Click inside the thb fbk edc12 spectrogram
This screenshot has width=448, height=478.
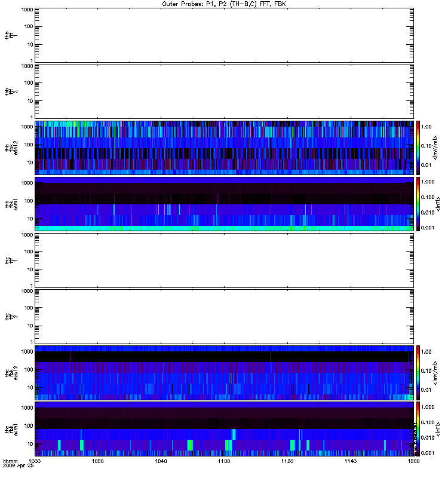[x=224, y=148]
